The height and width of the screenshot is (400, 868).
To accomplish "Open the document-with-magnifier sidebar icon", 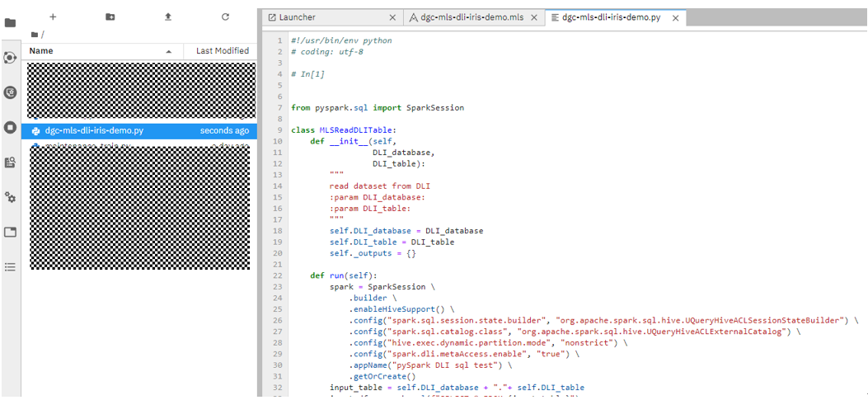I will [11, 162].
